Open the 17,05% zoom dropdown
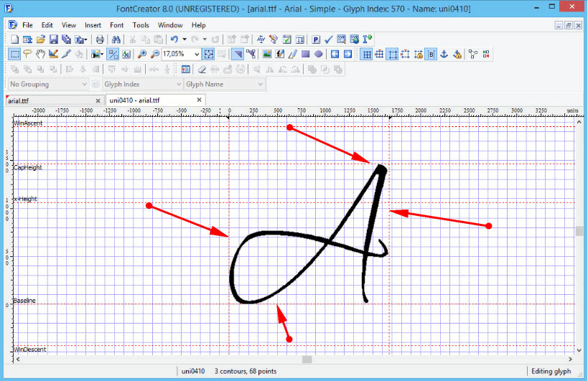The width and height of the screenshot is (588, 381). point(197,55)
